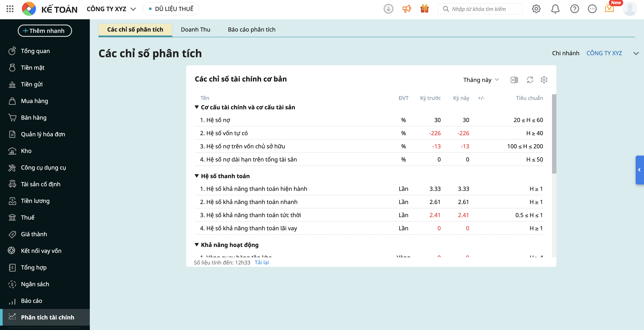
Task: Open Tiền mặt module
Action: click(45, 68)
